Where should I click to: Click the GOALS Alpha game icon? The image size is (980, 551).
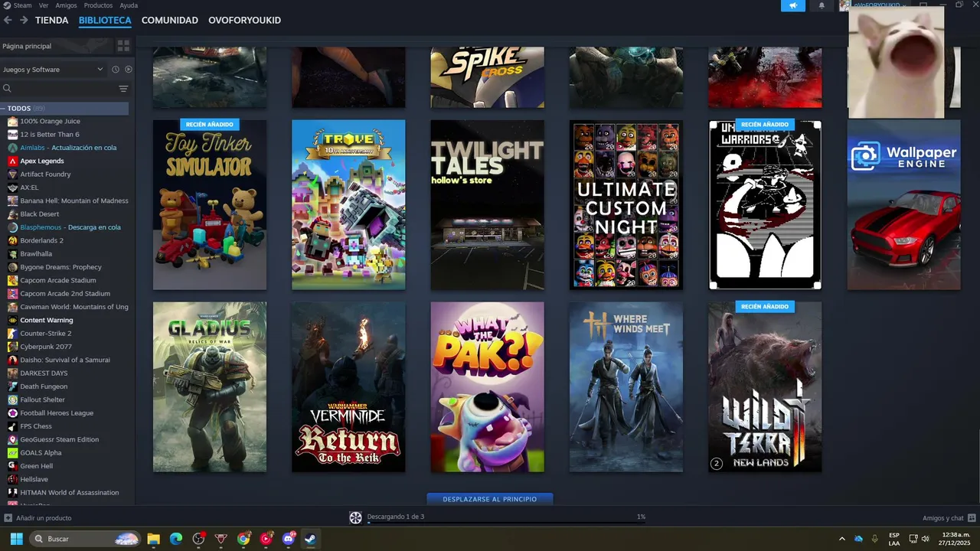12,453
